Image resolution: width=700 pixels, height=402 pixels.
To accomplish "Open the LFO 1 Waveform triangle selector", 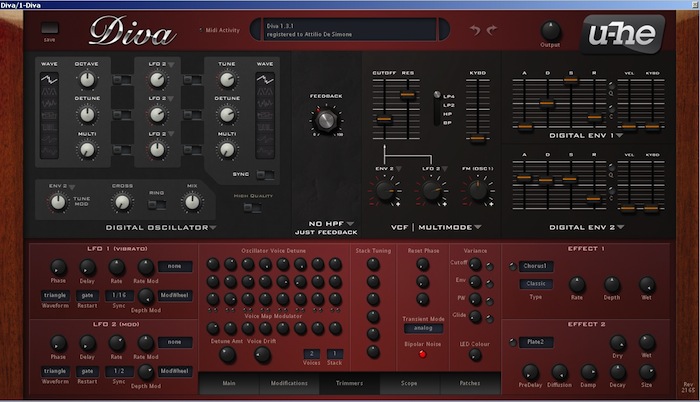I will coord(55,295).
